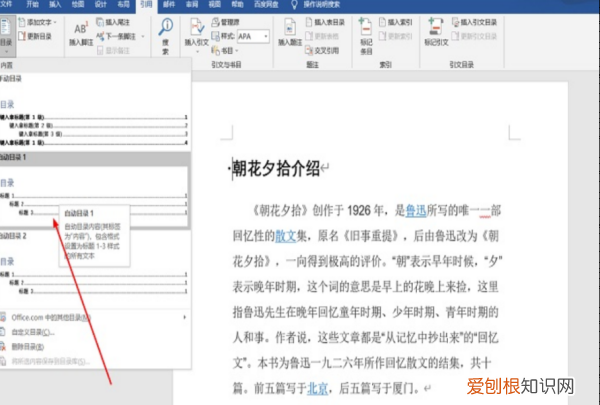Switch to the 帮助 (Help) tab
The height and width of the screenshot is (405, 600).
(237, 4)
